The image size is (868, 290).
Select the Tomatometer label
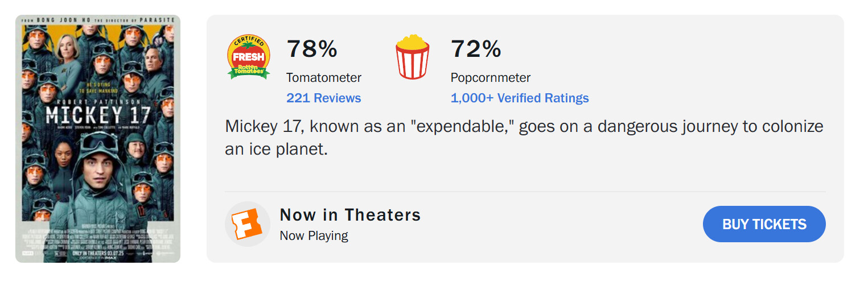tap(323, 77)
